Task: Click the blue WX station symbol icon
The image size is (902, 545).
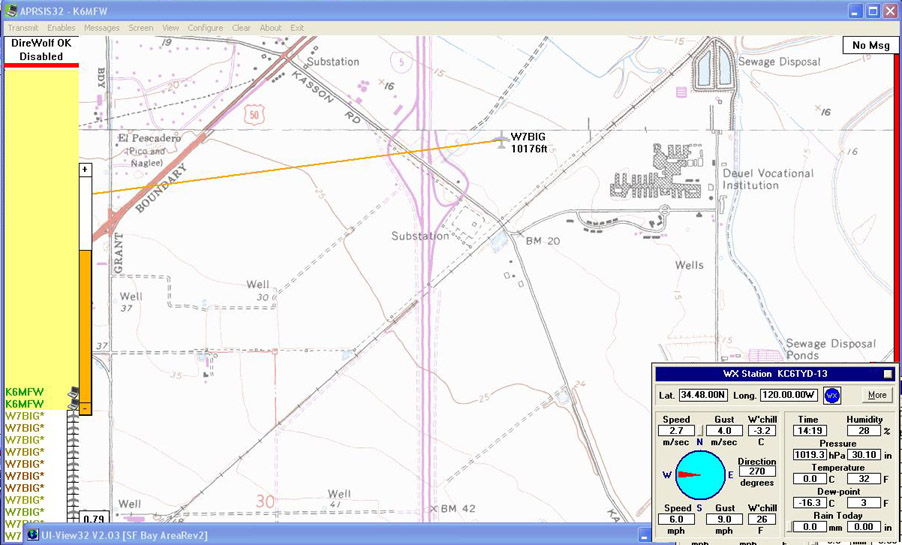Action: coord(832,395)
